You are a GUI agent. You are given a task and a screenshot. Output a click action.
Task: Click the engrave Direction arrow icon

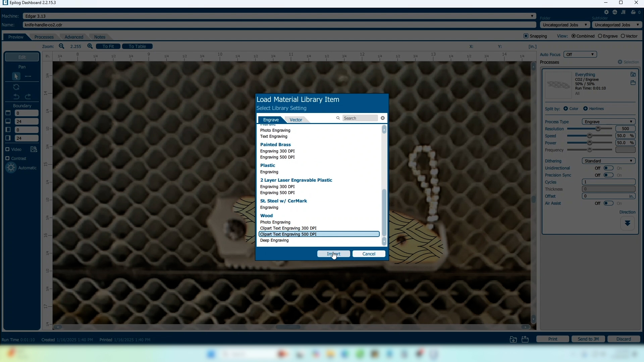[x=627, y=223]
